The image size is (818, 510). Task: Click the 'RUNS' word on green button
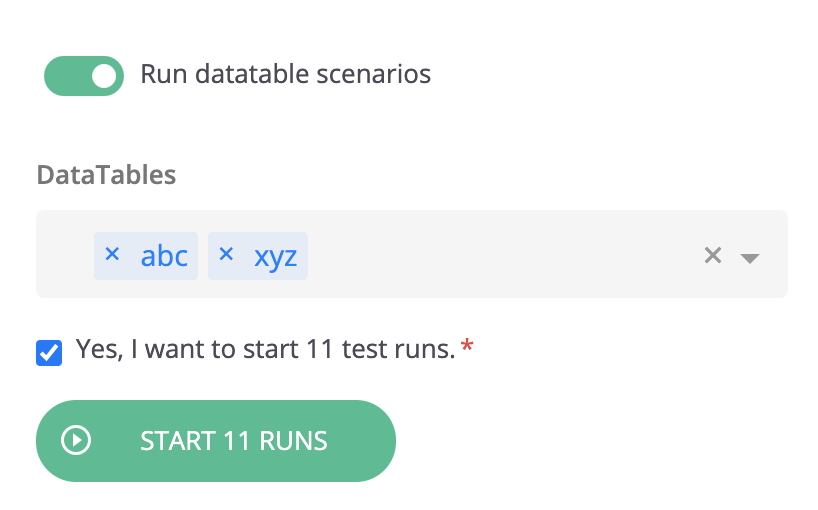coord(293,441)
